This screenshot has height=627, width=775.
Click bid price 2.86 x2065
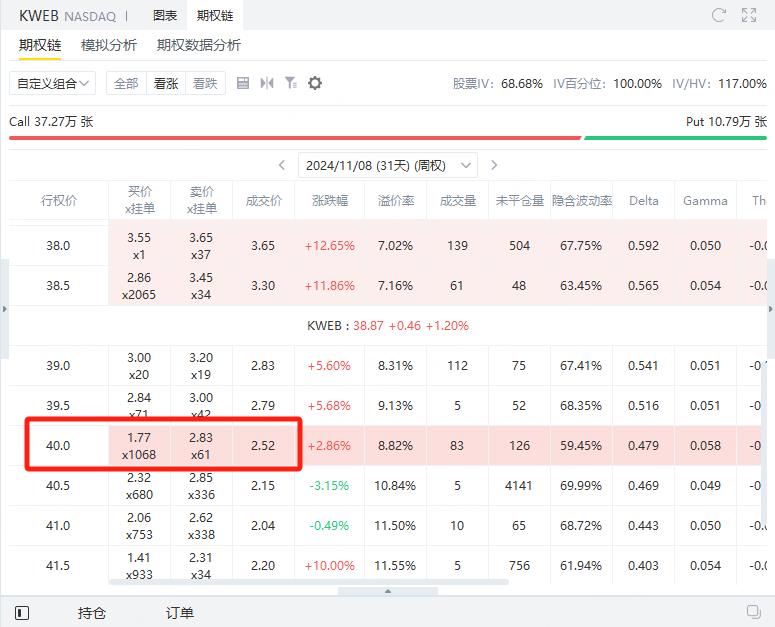coord(139,286)
